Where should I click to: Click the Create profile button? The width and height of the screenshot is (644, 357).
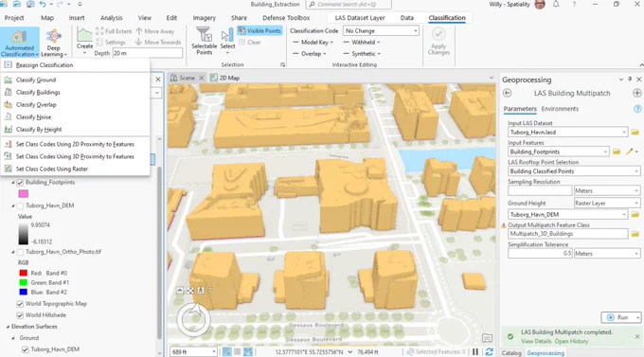point(84,41)
